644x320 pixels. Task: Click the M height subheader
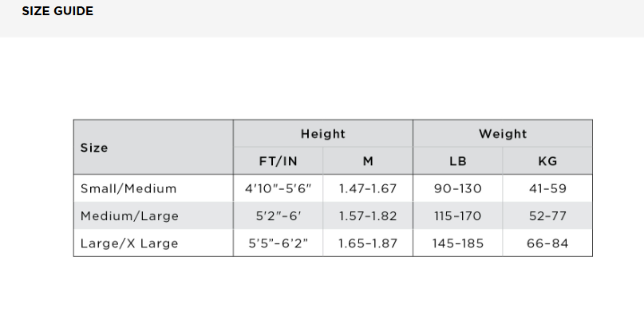pos(367,161)
